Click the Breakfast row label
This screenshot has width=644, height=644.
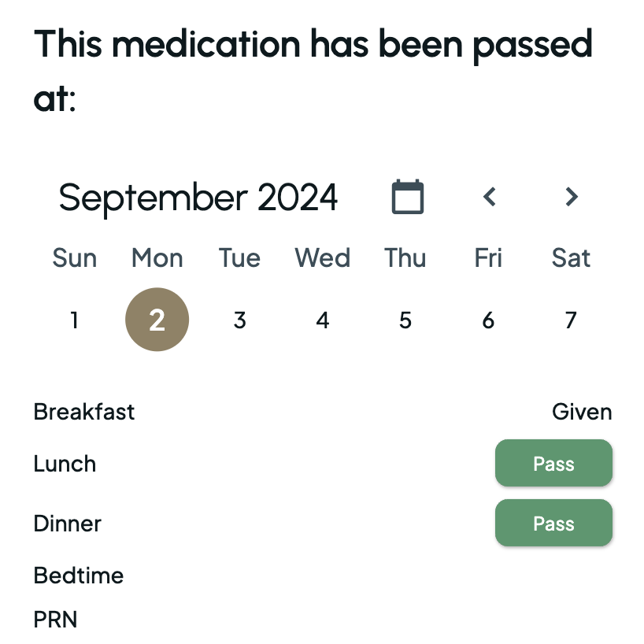[x=84, y=412]
